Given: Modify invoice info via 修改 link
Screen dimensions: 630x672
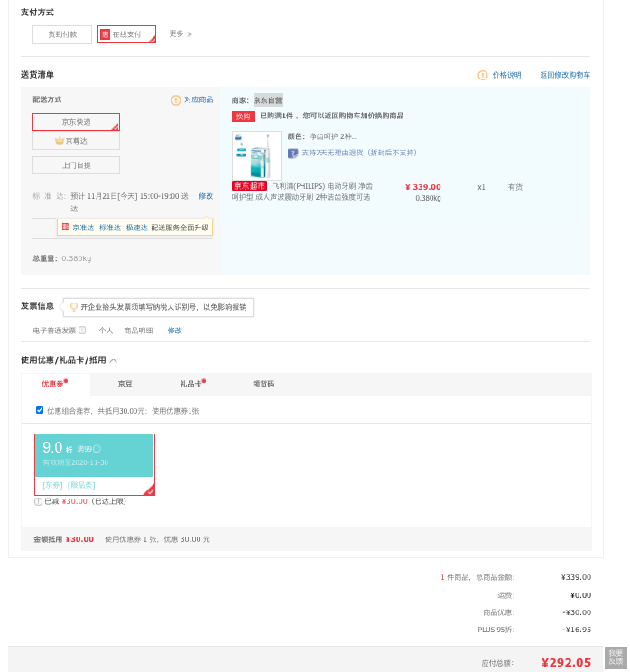Looking at the screenshot, I should pyautogui.click(x=175, y=331).
